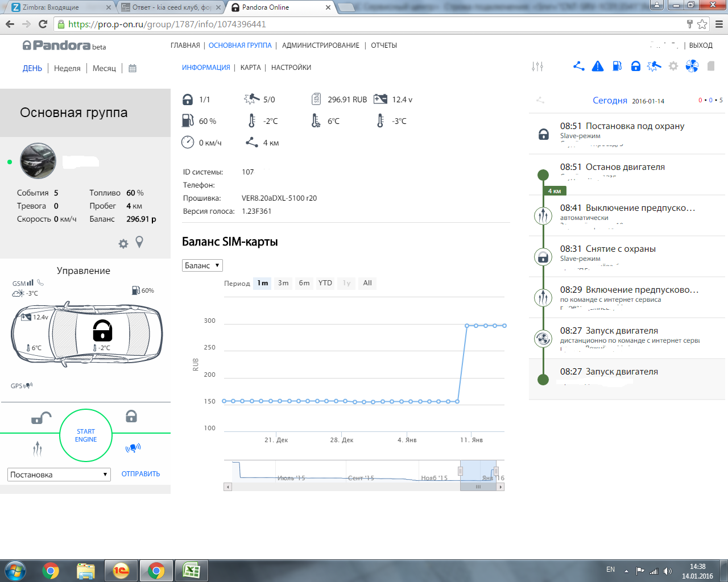The image size is (728, 582).
Task: Open the Постановка command dropdown
Action: [x=59, y=475]
